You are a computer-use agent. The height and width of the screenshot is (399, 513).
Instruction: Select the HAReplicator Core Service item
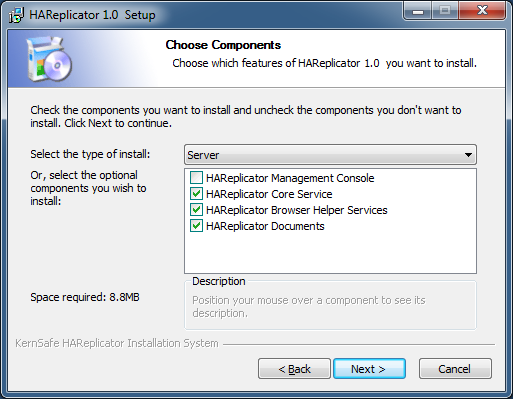click(269, 194)
